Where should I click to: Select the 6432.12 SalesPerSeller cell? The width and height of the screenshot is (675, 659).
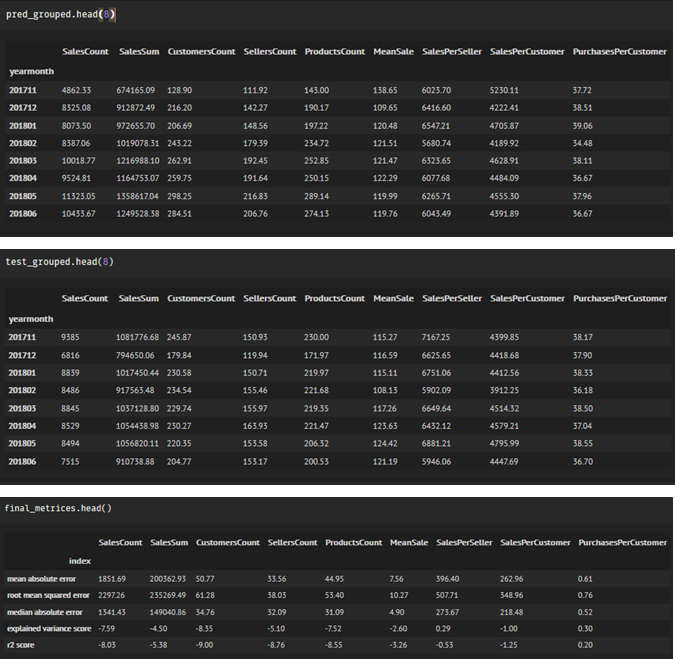click(x=436, y=426)
